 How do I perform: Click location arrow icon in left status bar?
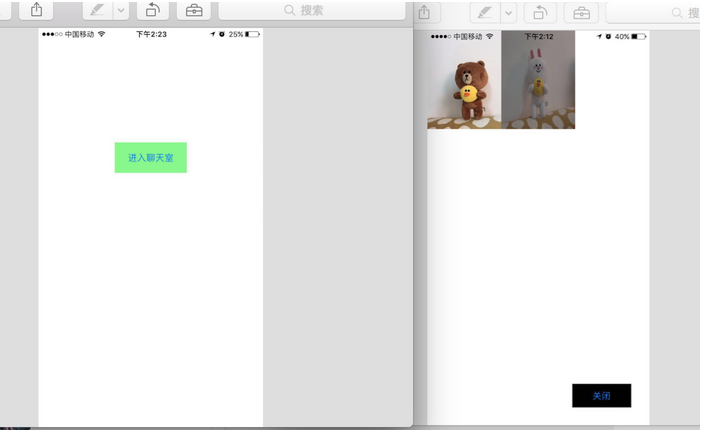coord(213,34)
